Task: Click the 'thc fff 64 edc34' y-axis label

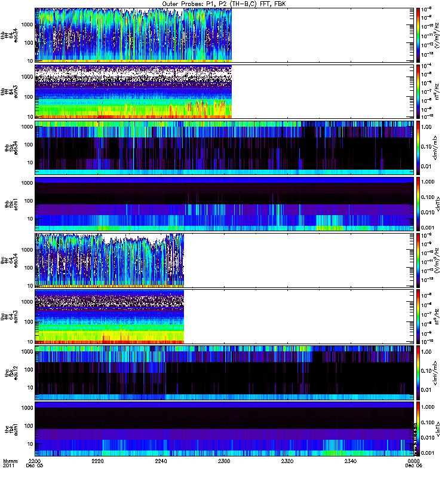Action: coord(9,261)
